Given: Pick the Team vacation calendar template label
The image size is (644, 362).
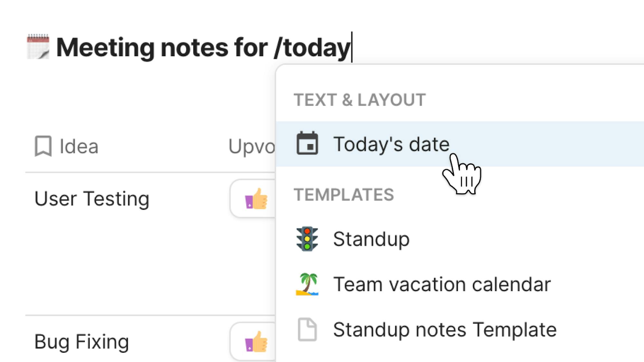Looking at the screenshot, I should click(442, 284).
